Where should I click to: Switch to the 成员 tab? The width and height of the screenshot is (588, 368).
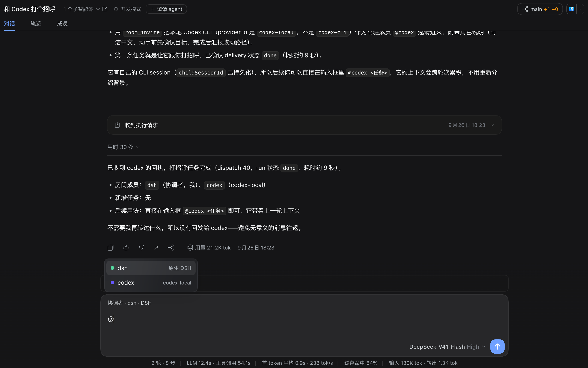(x=62, y=24)
